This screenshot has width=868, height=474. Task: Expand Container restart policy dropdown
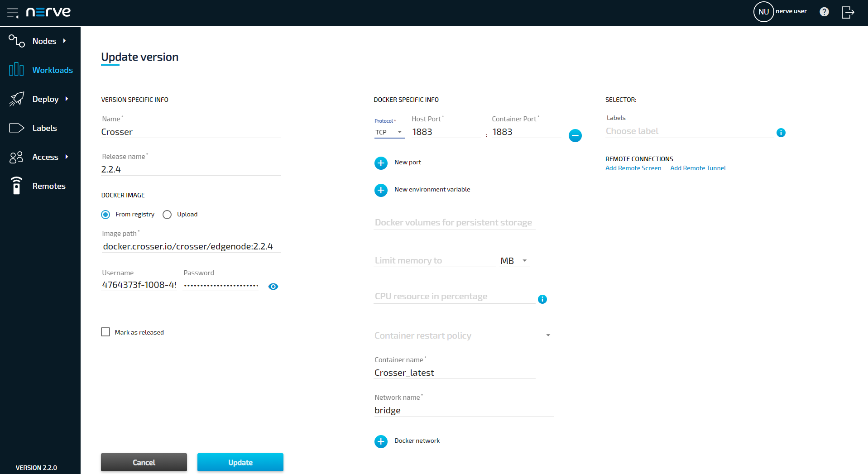(463, 335)
